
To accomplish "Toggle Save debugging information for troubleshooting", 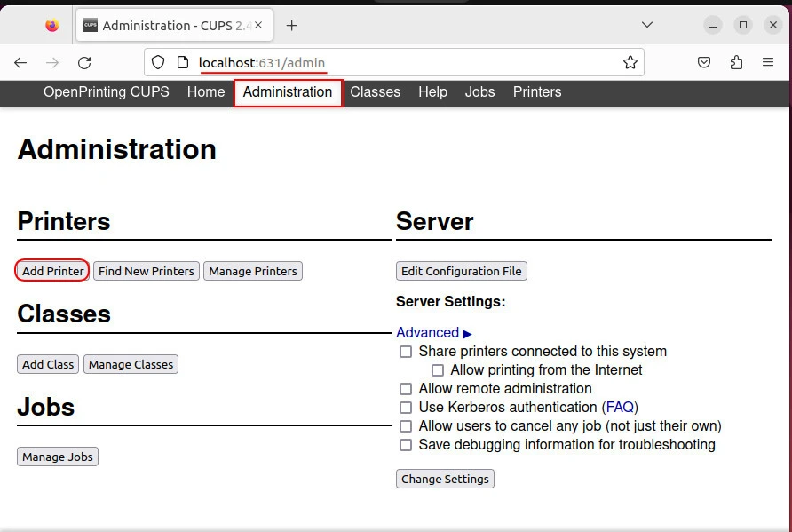I will pyautogui.click(x=406, y=445).
